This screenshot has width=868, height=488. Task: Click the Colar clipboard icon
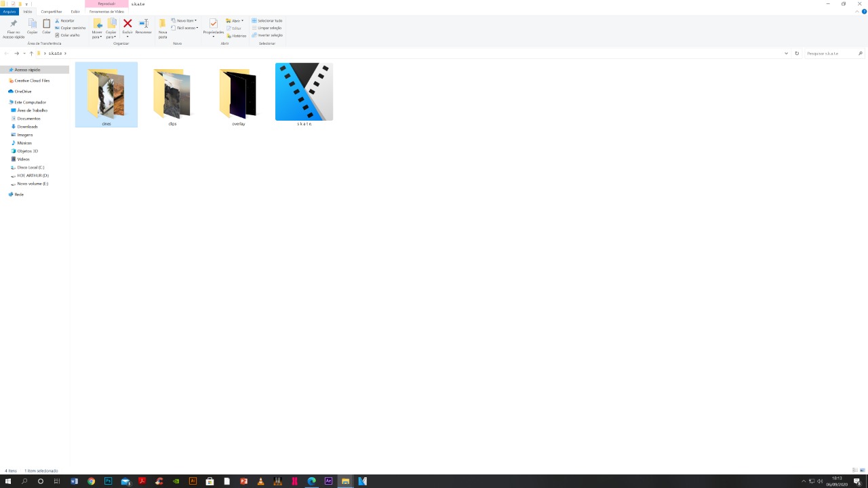point(46,24)
